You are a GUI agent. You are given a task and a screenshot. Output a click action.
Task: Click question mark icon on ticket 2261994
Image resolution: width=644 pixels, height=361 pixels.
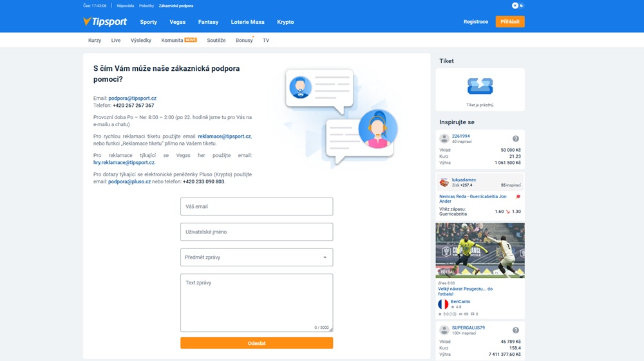pos(515,139)
